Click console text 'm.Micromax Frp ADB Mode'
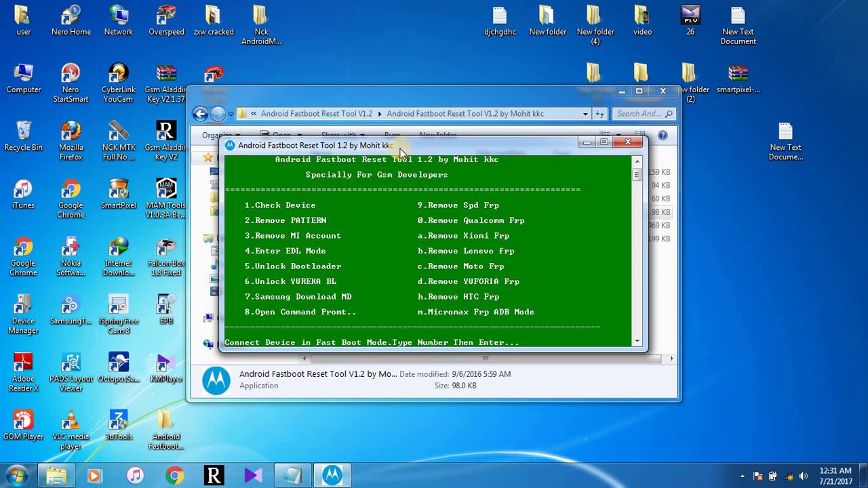The width and height of the screenshot is (868, 488). (475, 312)
